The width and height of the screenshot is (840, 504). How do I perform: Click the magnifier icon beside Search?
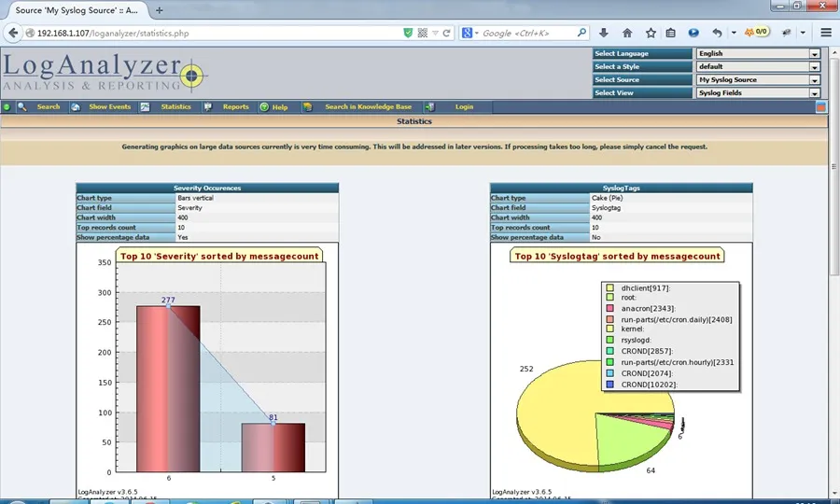[x=22, y=106]
